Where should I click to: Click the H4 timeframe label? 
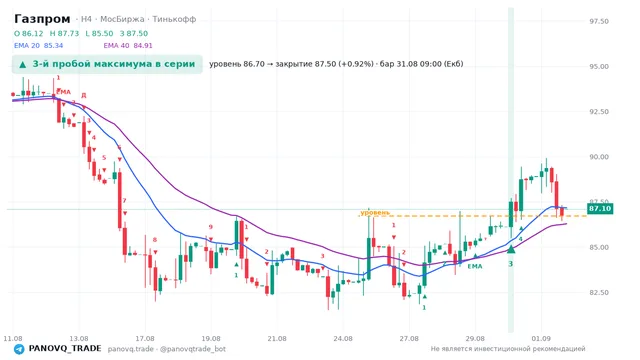[x=86, y=19]
